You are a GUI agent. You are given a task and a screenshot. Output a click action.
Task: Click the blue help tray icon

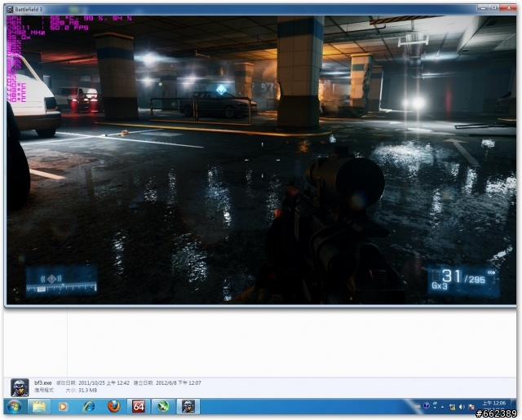(x=426, y=405)
